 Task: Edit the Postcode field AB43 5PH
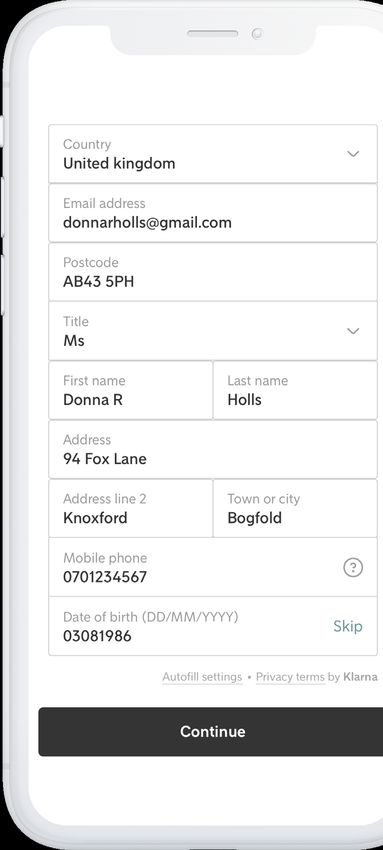click(x=213, y=272)
